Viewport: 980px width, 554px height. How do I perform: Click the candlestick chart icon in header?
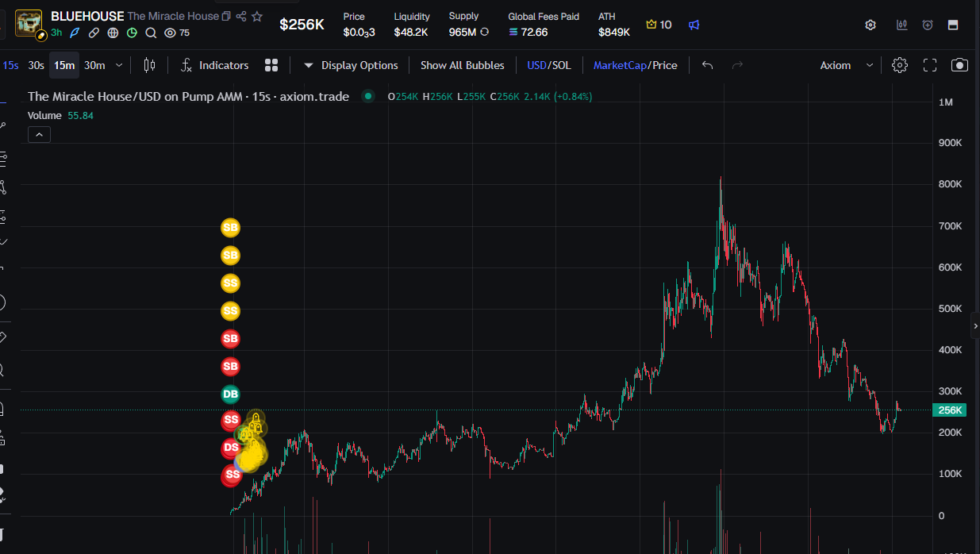[902, 25]
